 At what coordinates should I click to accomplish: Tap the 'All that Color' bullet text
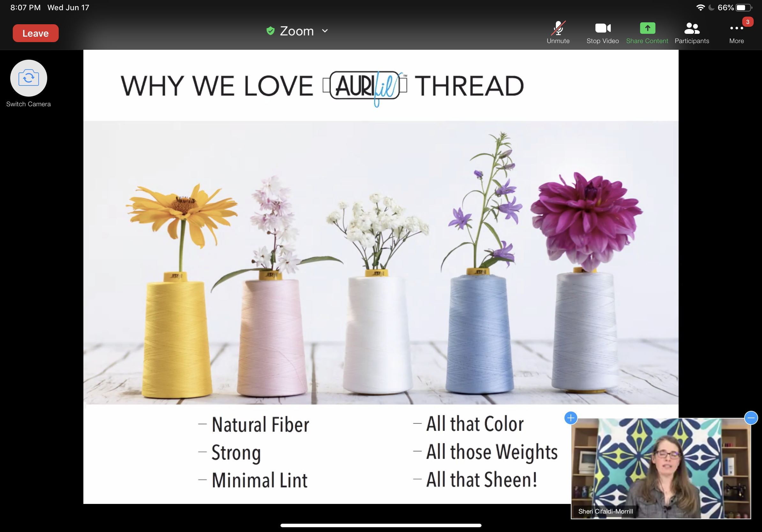tap(475, 424)
